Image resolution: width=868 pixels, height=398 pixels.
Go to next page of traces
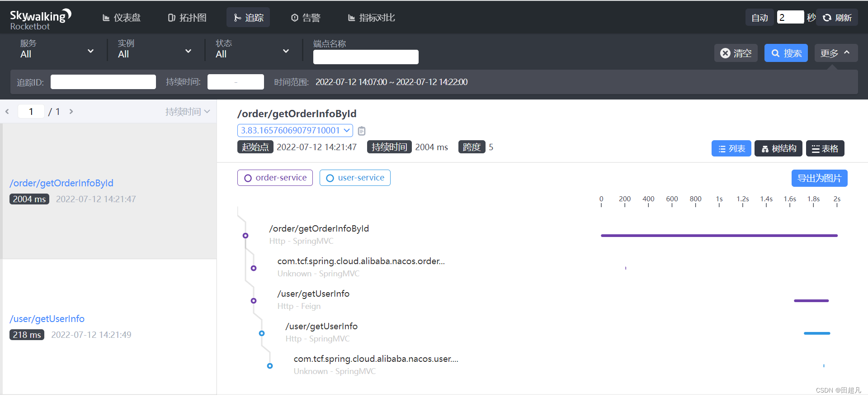[x=71, y=111]
